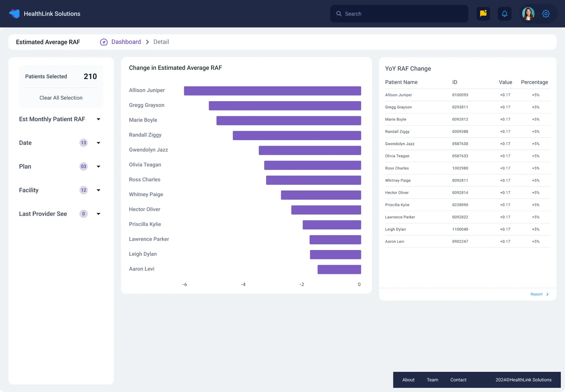
Task: Expand the Plan filter dropdown
Action: point(98,166)
